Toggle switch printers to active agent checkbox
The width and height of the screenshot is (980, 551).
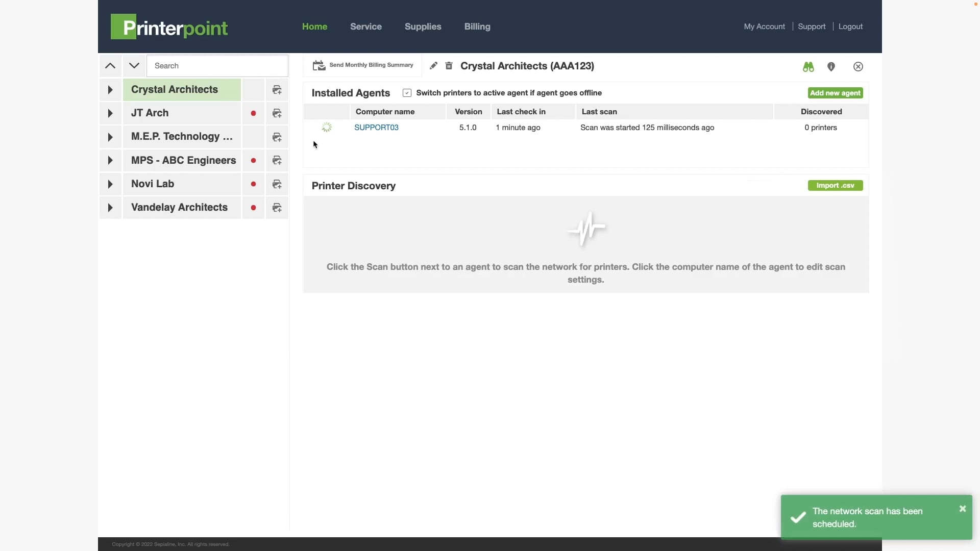pyautogui.click(x=407, y=93)
